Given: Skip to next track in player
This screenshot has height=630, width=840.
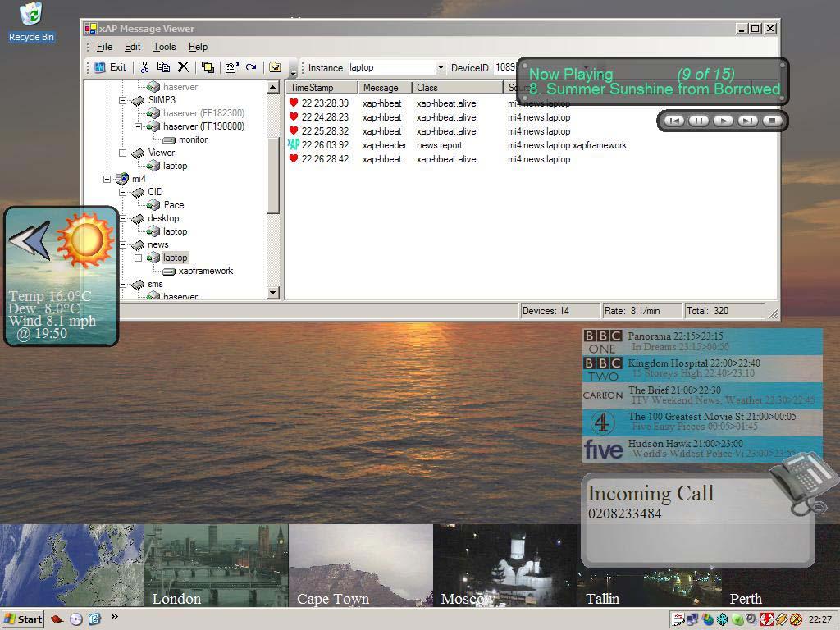Looking at the screenshot, I should (747, 121).
